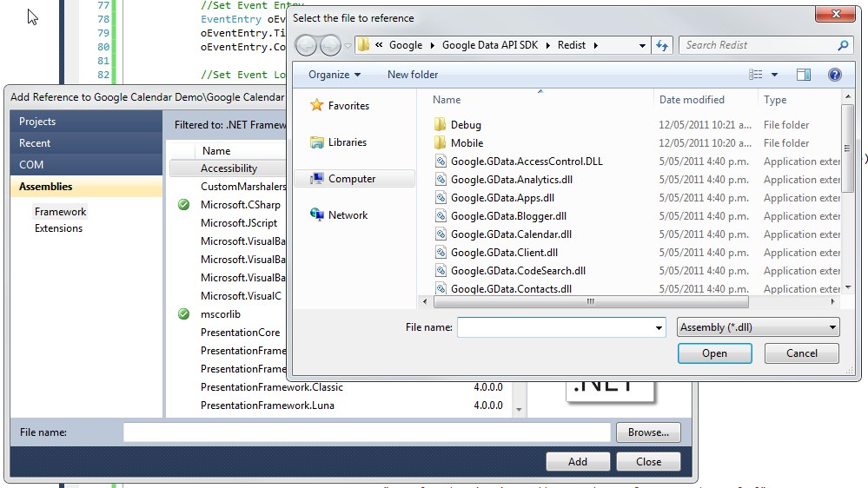Click the green check beside mscorlib
868x488 pixels.
[x=184, y=314]
